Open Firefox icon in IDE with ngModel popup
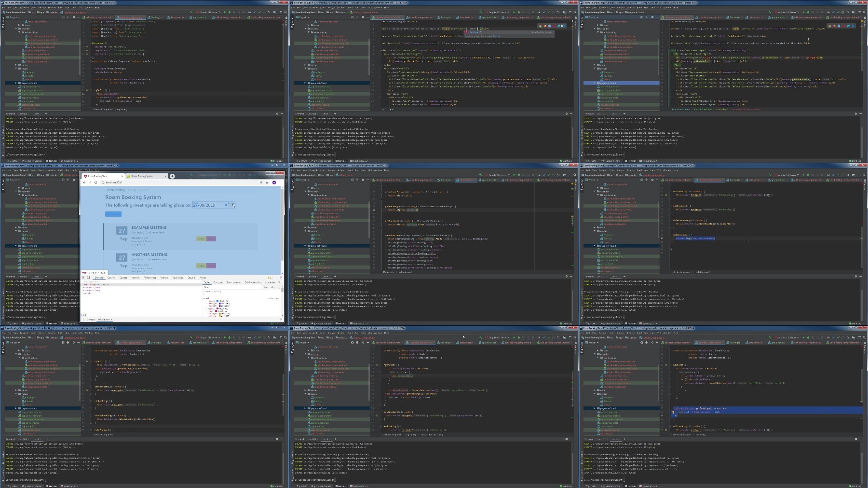Viewport: 868px width, 488px height. (x=545, y=26)
